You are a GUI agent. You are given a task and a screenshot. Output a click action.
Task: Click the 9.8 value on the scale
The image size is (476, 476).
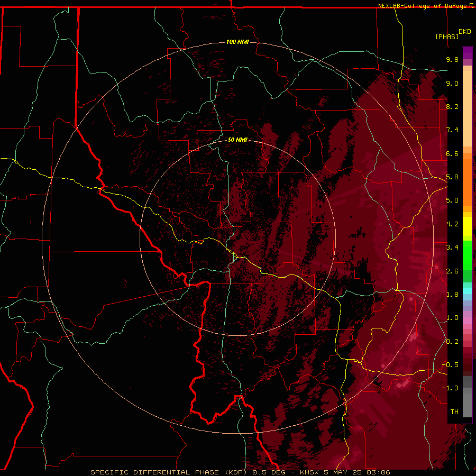point(452,59)
